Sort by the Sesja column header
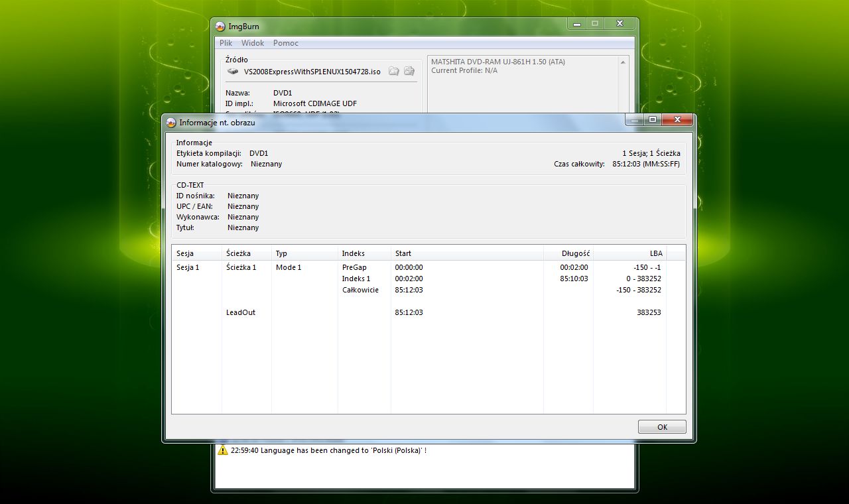This screenshot has width=849, height=504. point(196,253)
